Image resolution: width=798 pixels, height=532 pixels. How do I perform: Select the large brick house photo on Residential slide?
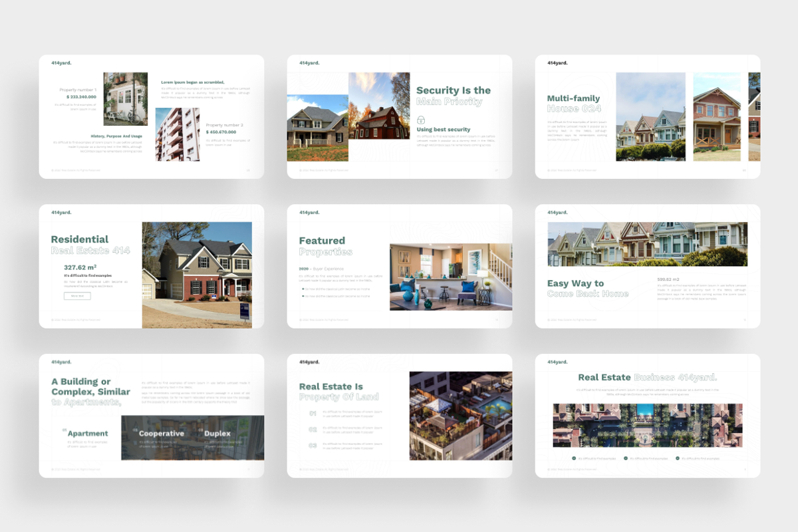click(x=198, y=275)
